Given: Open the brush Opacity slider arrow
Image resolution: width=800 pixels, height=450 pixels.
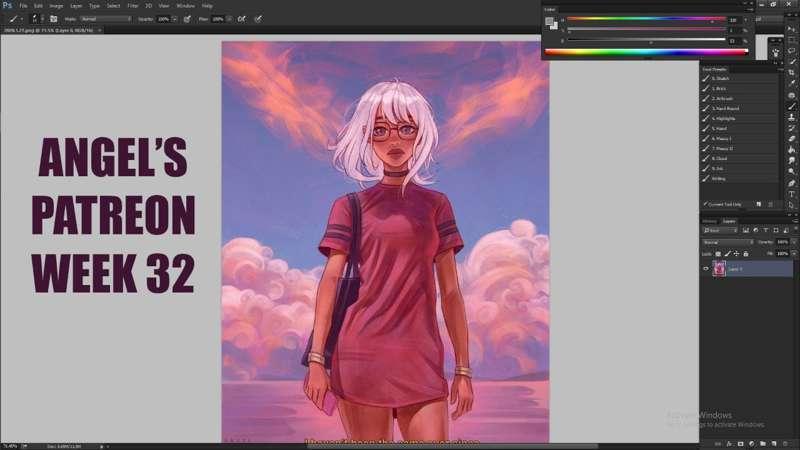Looking at the screenshot, I should (174, 19).
